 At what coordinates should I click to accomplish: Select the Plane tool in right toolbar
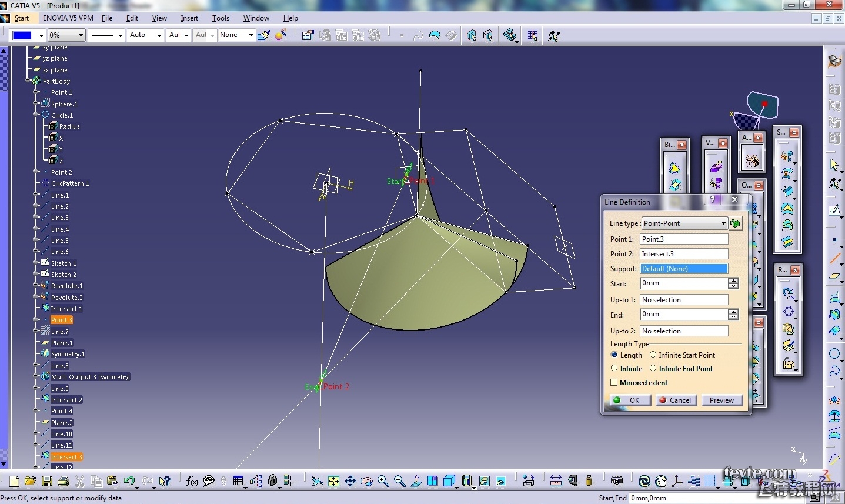coord(834,276)
